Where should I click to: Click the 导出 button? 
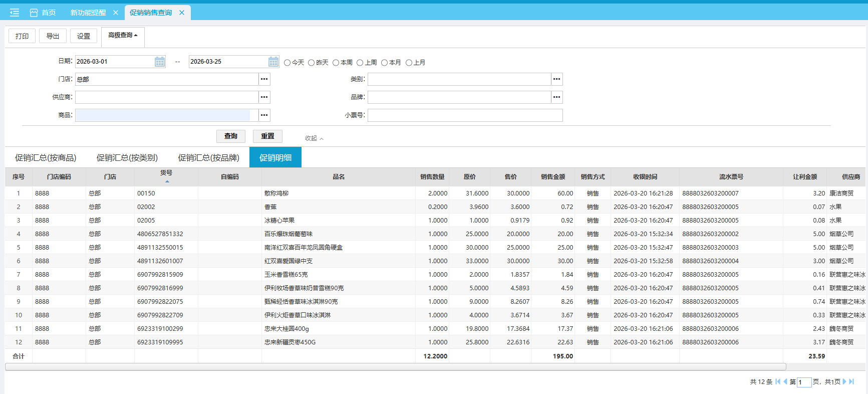[x=53, y=36]
